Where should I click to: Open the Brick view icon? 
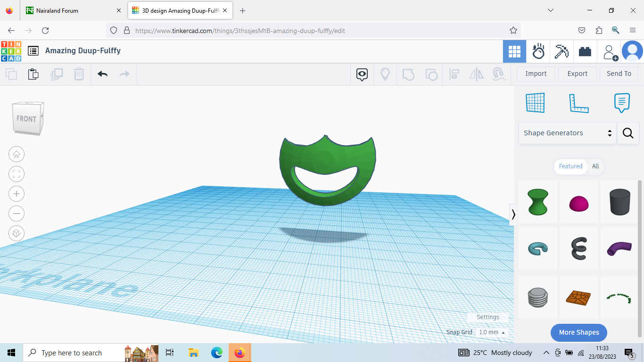pyautogui.click(x=585, y=51)
